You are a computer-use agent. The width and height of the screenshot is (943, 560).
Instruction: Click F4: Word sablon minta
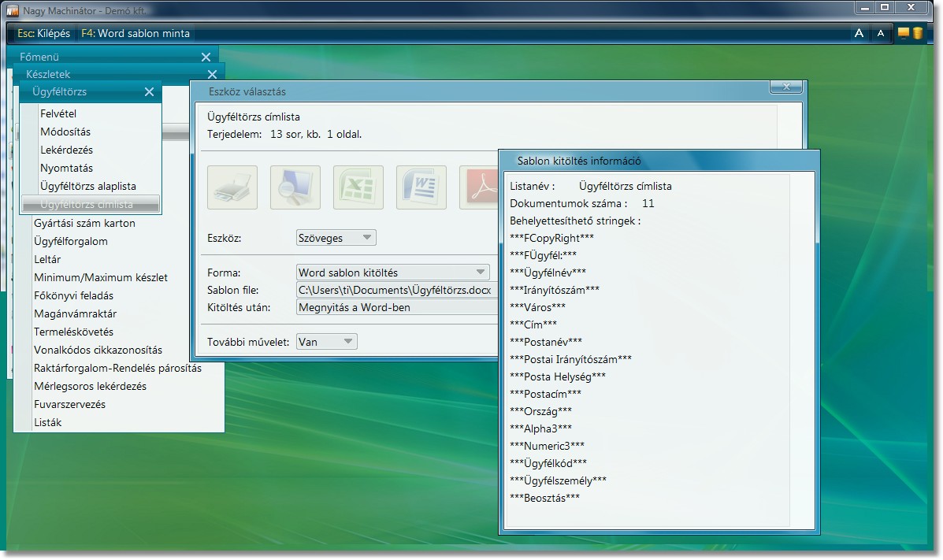(x=136, y=34)
